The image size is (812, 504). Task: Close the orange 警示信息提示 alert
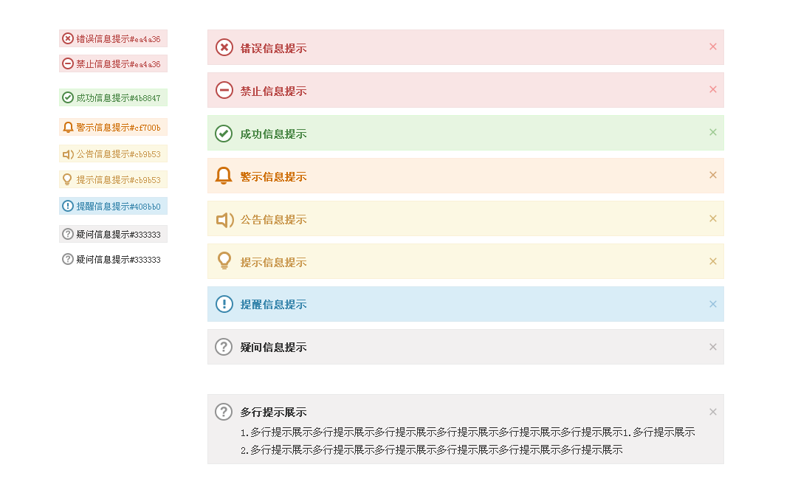tap(713, 175)
